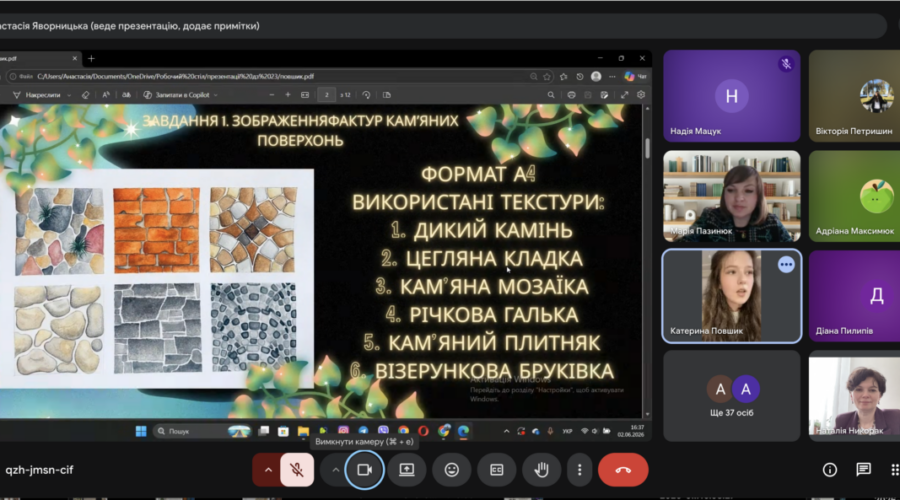Image resolution: width=900 pixels, height=500 pixels.
Task: Click Запитати в Copilot button
Action: (x=176, y=95)
